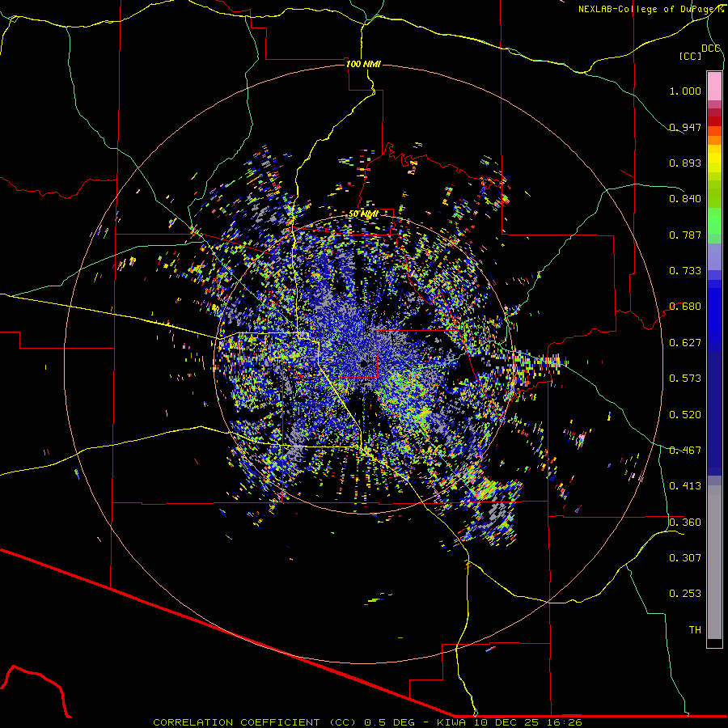Screen dimensions: 728x728
Task: Click the 0.520 legend value
Action: (685, 415)
